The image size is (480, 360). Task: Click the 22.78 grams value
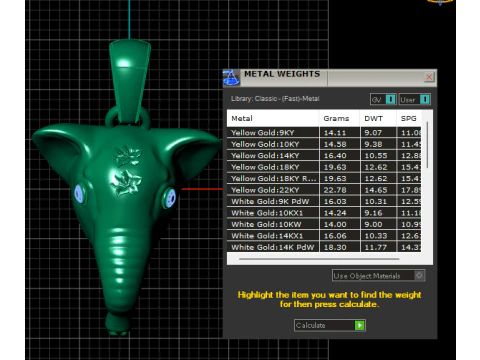tap(335, 190)
